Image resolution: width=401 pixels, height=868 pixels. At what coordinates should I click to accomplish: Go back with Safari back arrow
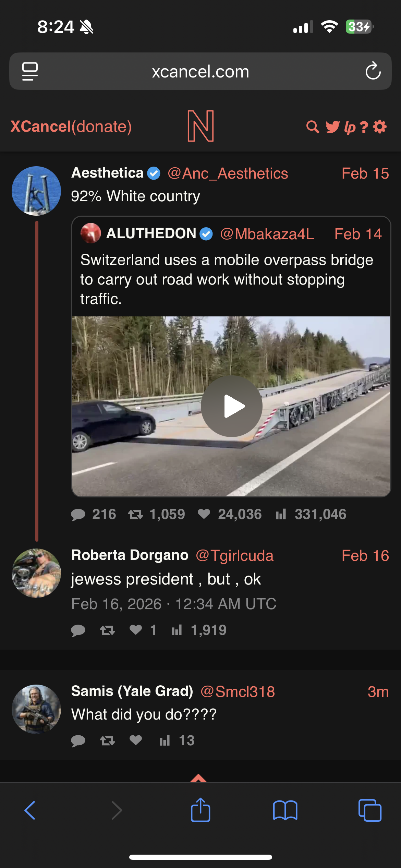pos(30,810)
